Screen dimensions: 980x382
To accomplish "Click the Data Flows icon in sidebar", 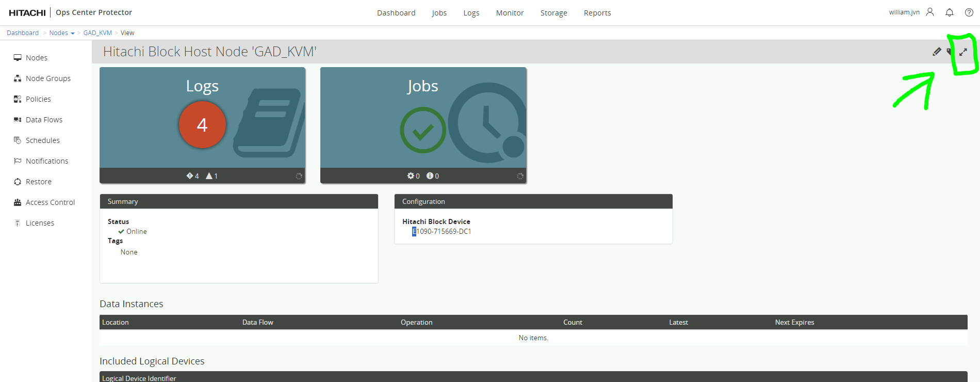I will click(x=18, y=120).
